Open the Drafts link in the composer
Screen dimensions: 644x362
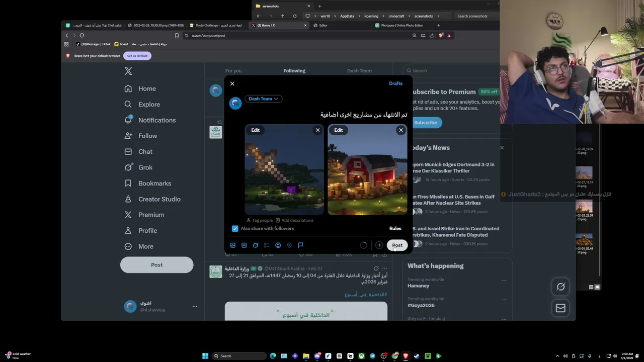point(395,83)
